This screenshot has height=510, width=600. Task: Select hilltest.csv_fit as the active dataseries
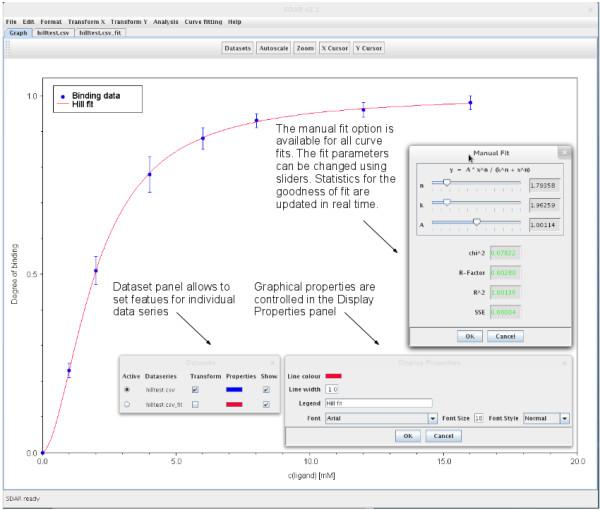click(x=127, y=404)
